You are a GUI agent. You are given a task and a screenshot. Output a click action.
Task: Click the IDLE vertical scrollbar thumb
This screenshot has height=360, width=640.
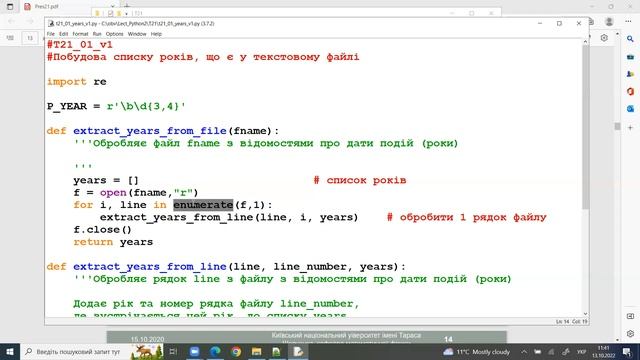(x=585, y=127)
